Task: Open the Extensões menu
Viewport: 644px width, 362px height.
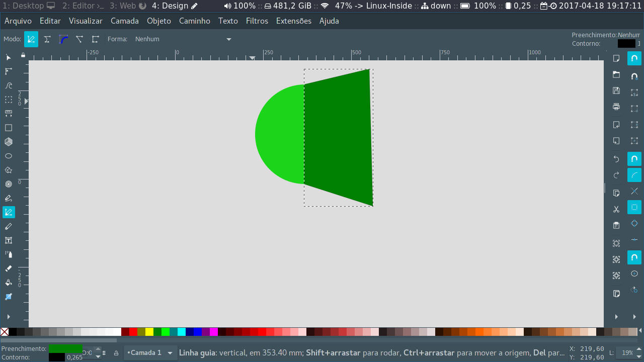Action: [x=294, y=21]
